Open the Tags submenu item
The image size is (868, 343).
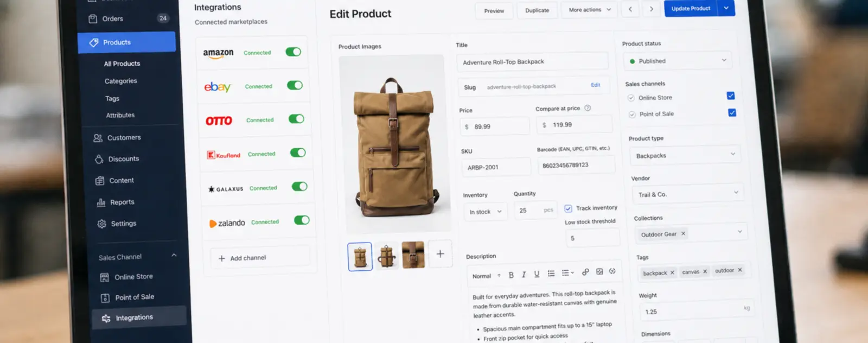(x=112, y=98)
